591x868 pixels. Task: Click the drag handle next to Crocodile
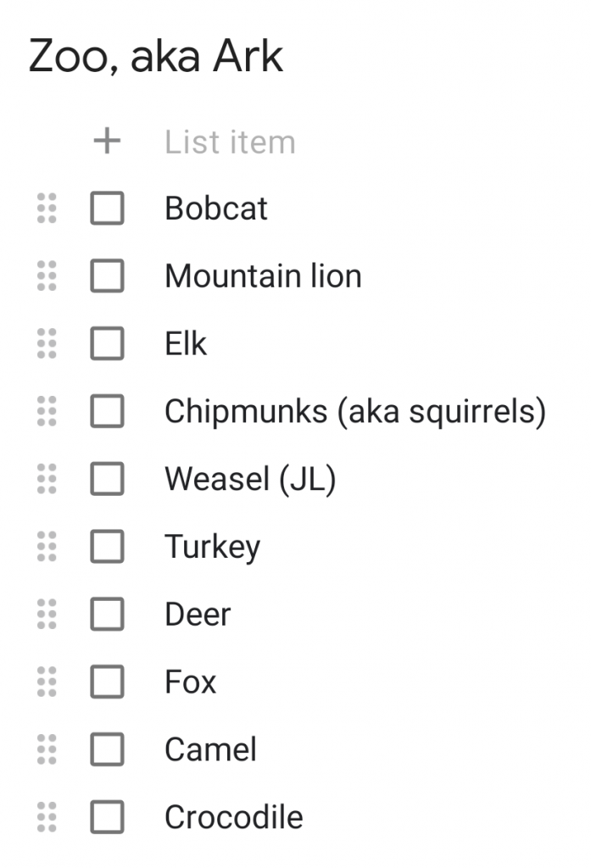point(47,817)
